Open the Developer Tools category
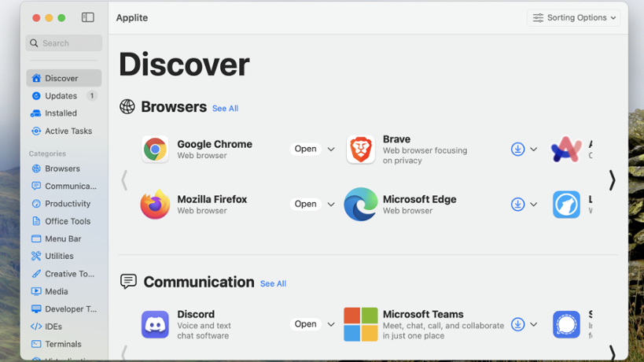 pos(70,309)
